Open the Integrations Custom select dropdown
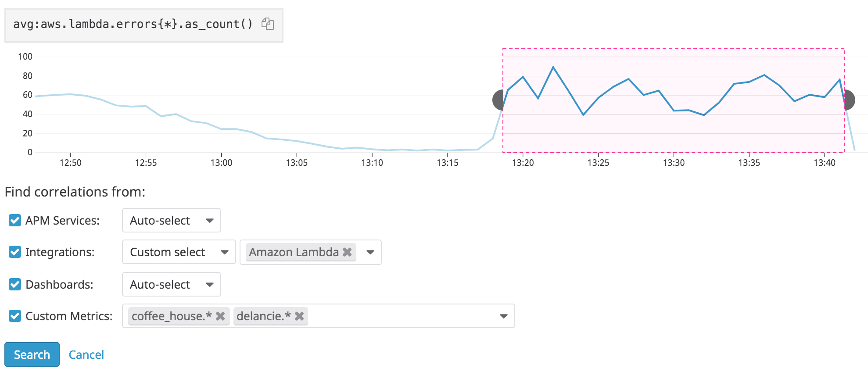868x372 pixels. [179, 252]
